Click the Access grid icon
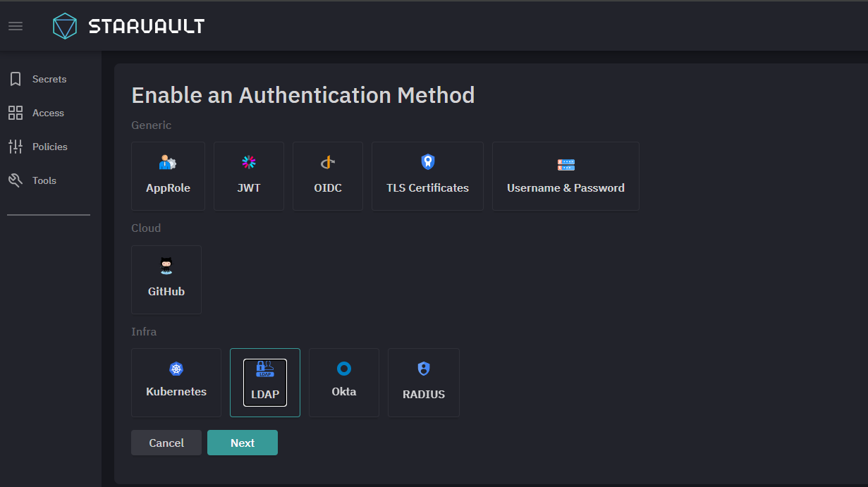The image size is (868, 487). [x=16, y=113]
